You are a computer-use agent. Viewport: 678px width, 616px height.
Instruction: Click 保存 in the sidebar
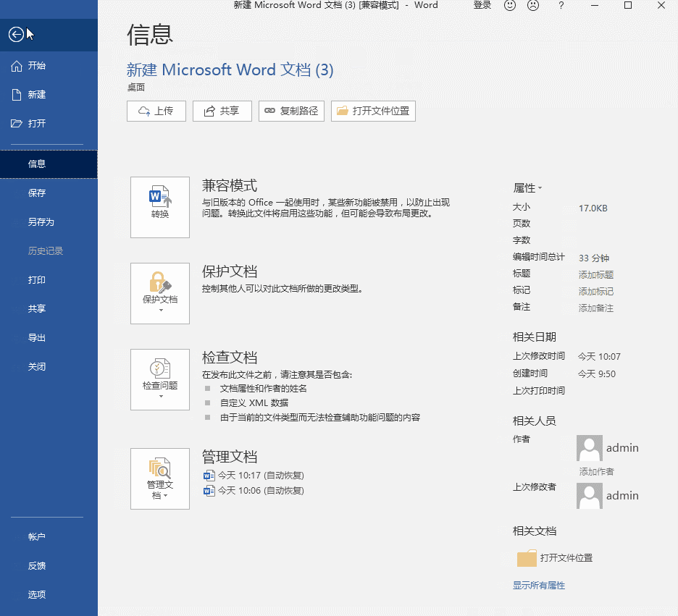click(49, 193)
